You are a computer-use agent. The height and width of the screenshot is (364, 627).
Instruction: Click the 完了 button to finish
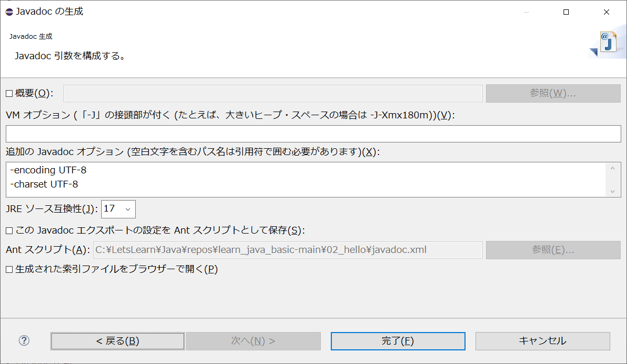coord(397,341)
